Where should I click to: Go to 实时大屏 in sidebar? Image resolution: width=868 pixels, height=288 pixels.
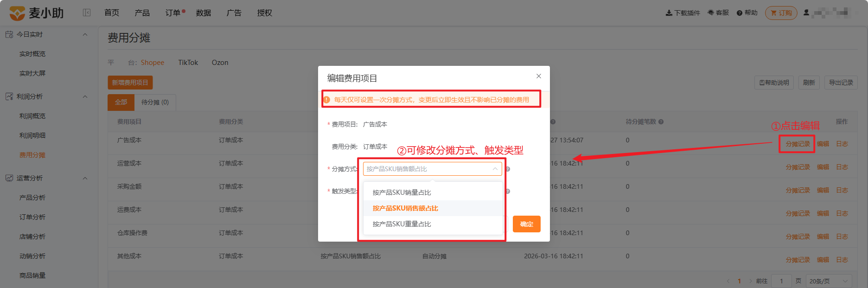point(32,74)
